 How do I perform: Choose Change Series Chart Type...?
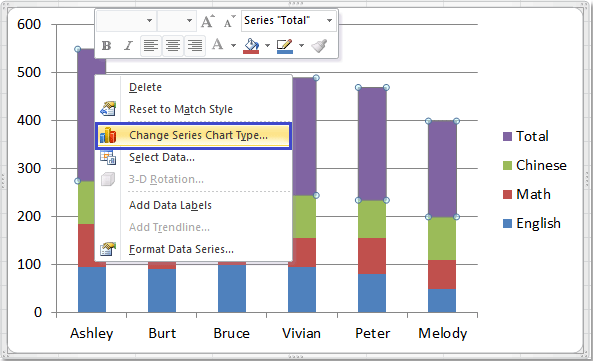194,135
